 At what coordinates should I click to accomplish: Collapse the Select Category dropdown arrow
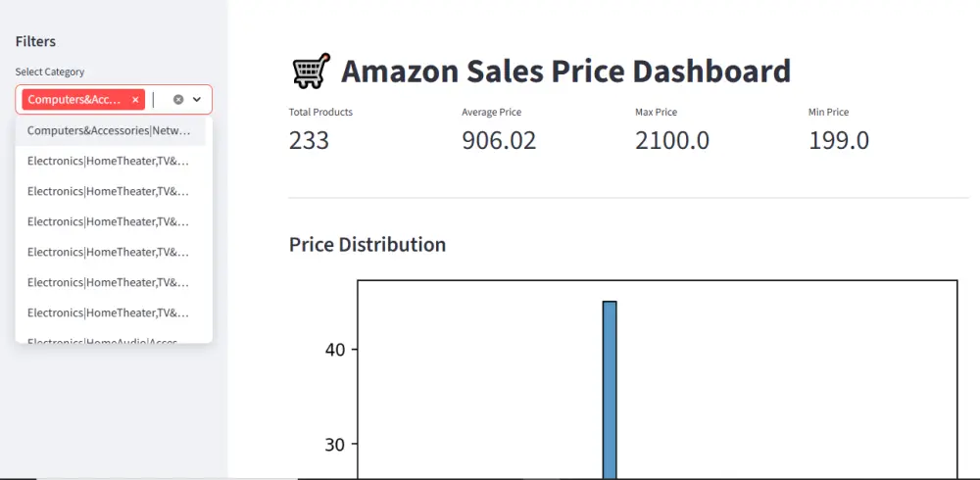(x=197, y=100)
